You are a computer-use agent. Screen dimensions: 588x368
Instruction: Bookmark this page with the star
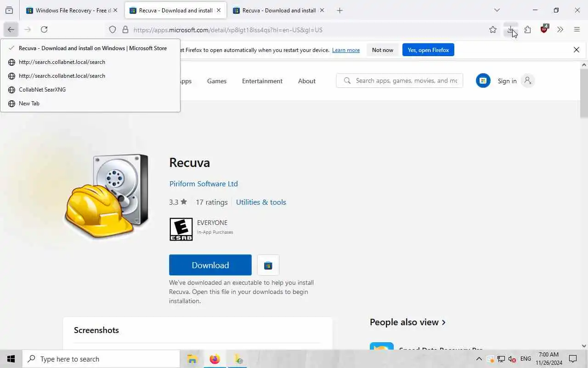pos(493,29)
